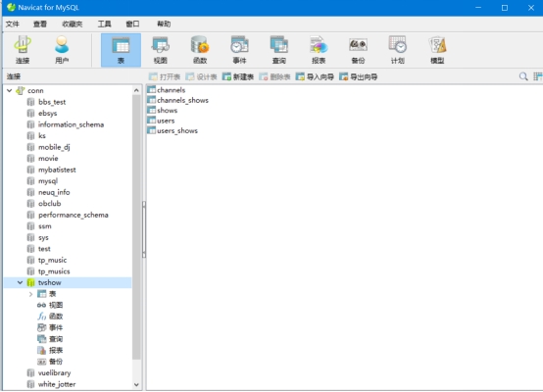Select the 函数 (Function) toolbar icon
543x392 pixels.
pyautogui.click(x=200, y=50)
